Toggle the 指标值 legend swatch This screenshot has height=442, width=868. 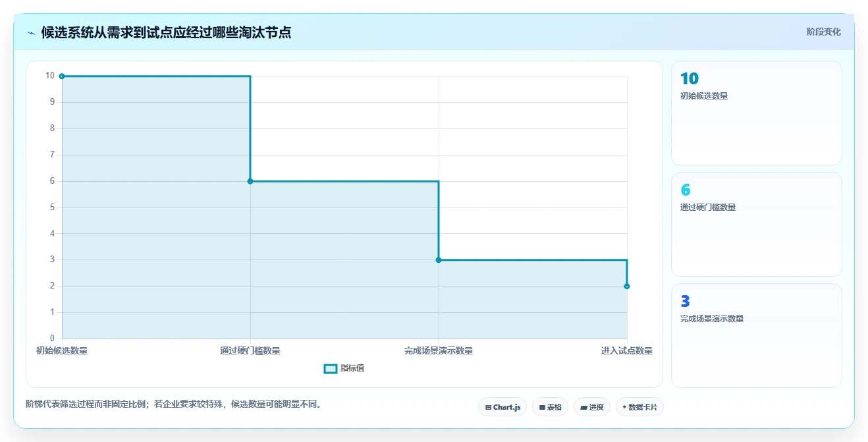click(331, 368)
